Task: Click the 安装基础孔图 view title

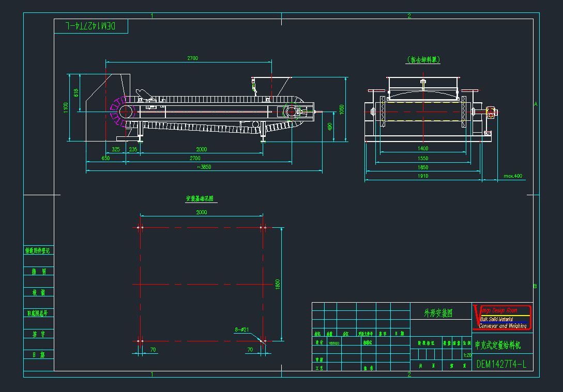Action: 200,198
